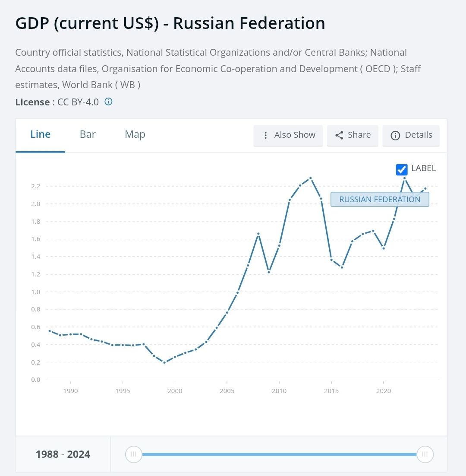466x476 pixels.
Task: Click the RUSSIAN FEDERATION series label
Action: point(380,200)
